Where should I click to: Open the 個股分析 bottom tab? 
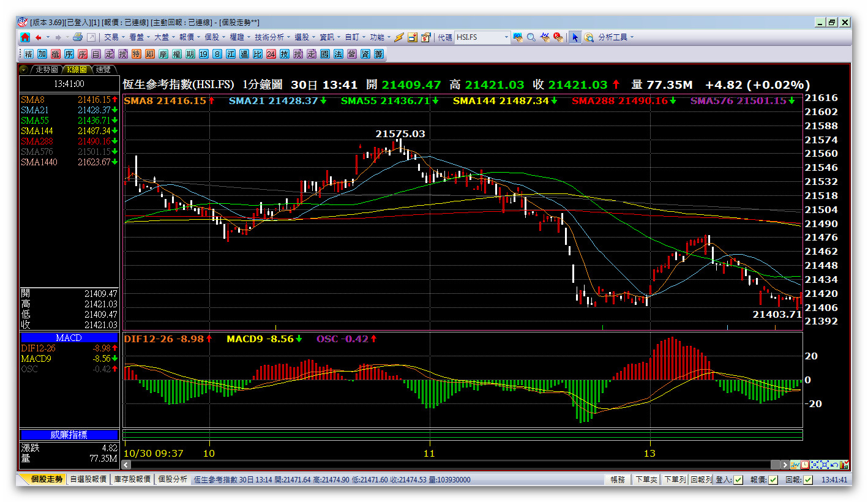click(x=173, y=479)
